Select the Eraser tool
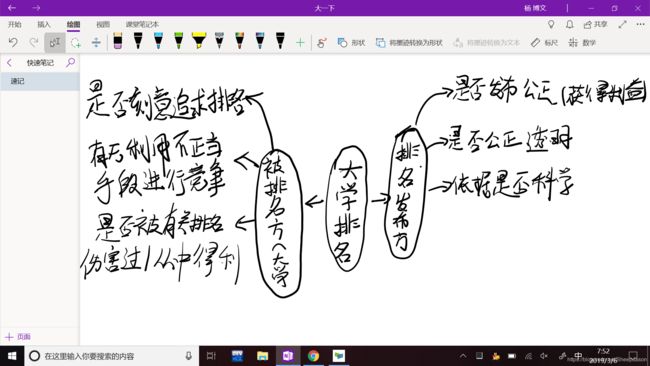The height and width of the screenshot is (366, 650). [x=118, y=41]
